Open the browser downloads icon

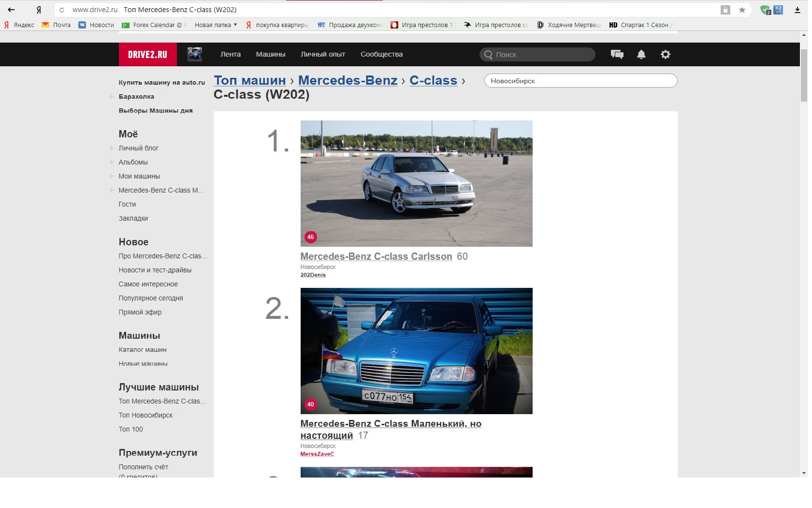tap(797, 10)
